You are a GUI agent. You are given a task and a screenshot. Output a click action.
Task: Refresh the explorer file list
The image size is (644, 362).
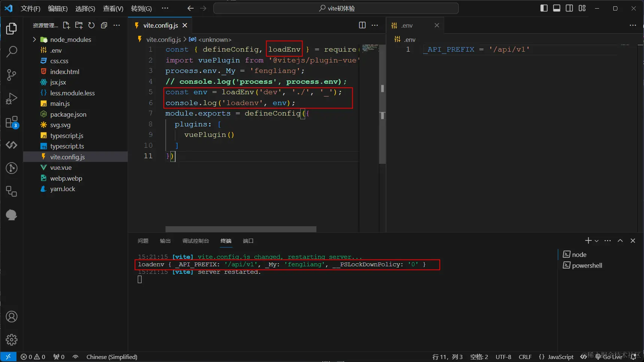pyautogui.click(x=91, y=25)
